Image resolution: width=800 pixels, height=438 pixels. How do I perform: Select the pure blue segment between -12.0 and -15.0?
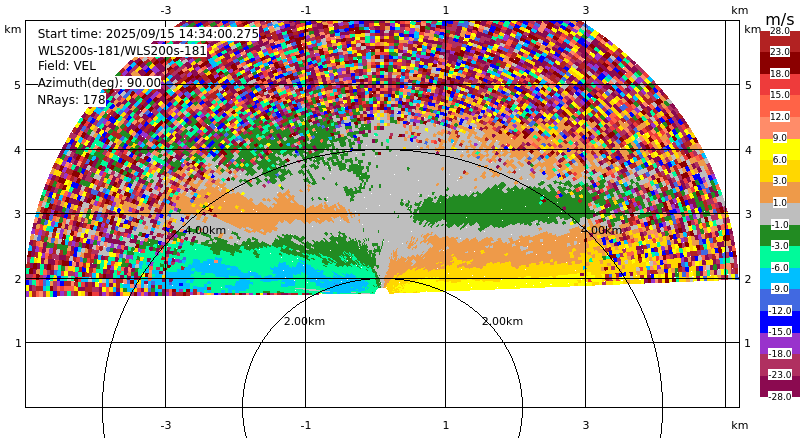[x=780, y=322]
